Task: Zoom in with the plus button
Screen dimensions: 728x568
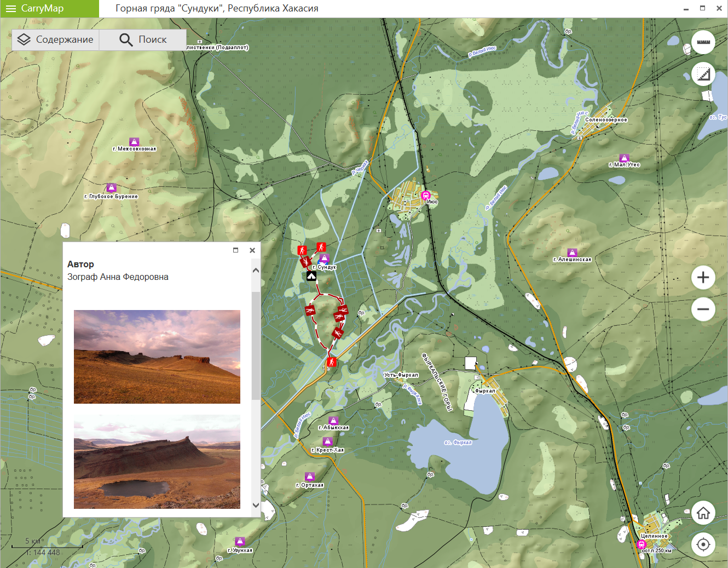Action: [x=703, y=278]
